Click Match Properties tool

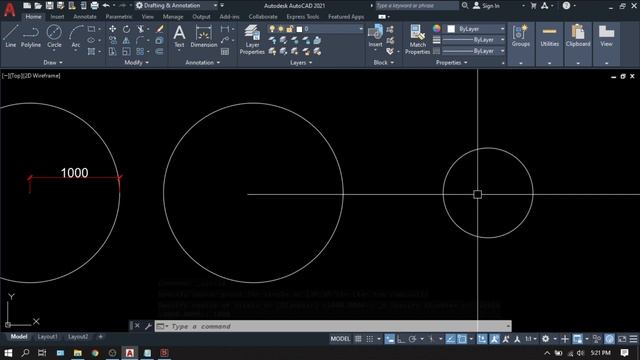point(418,39)
